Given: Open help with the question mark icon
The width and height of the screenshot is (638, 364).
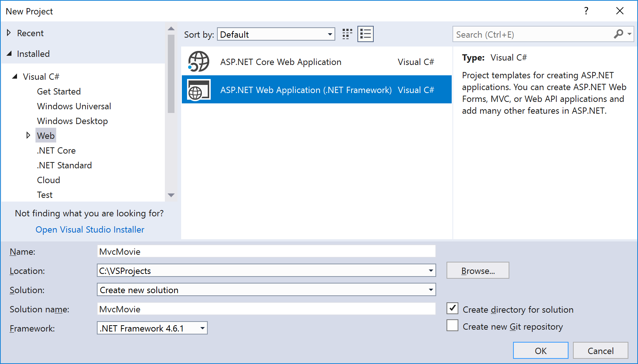Looking at the screenshot, I should click(x=586, y=11).
